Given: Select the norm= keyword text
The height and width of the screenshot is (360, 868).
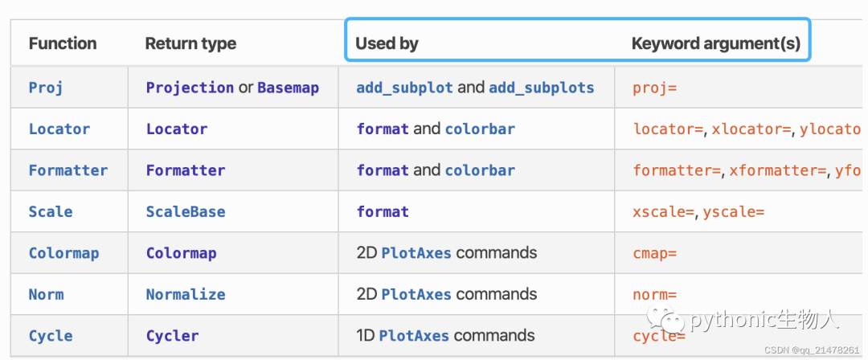Looking at the screenshot, I should 655,294.
